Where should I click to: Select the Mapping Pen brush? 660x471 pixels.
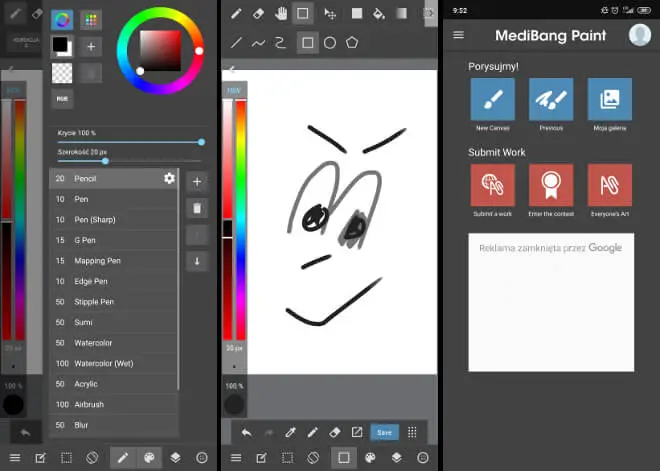114,261
